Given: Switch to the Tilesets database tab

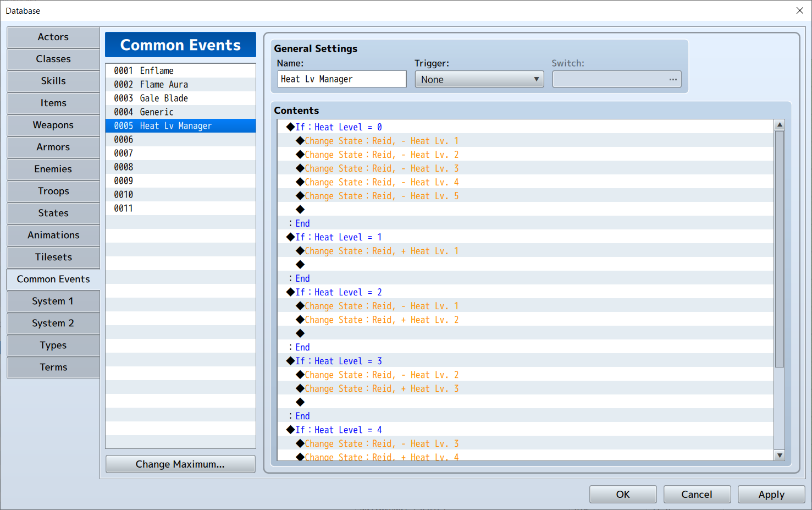Looking at the screenshot, I should click(53, 257).
